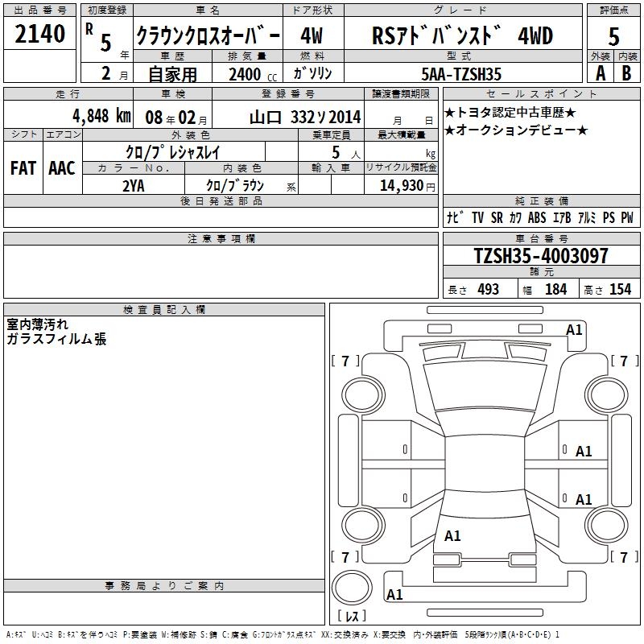The width and height of the screenshot is (644, 644).
Task: Click the カワ leather equipment entry
Action: (x=515, y=217)
